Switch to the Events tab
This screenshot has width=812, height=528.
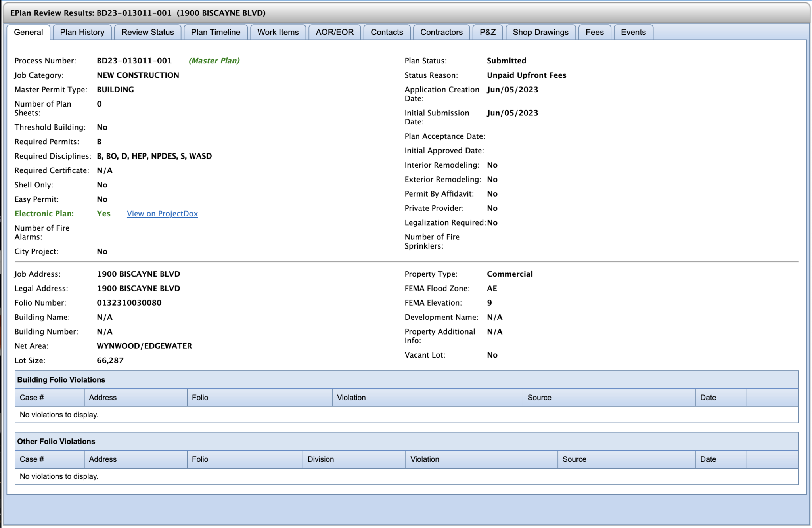(x=633, y=32)
